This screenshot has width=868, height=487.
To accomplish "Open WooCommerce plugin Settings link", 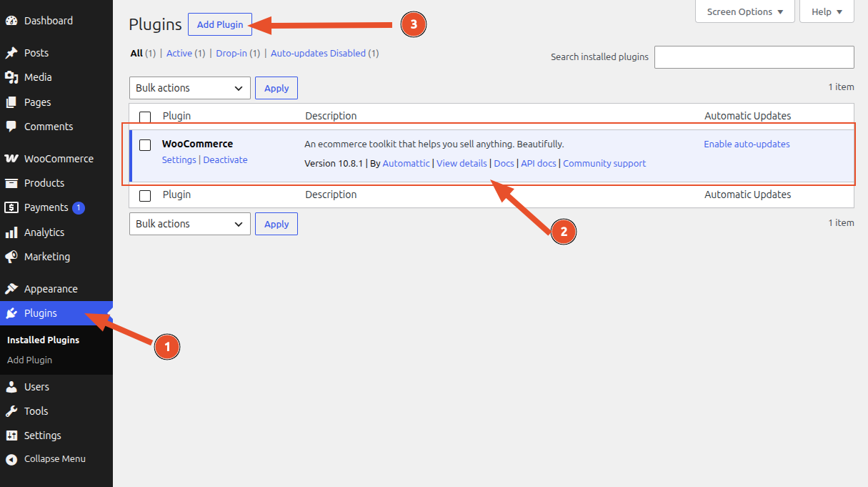I will click(179, 159).
